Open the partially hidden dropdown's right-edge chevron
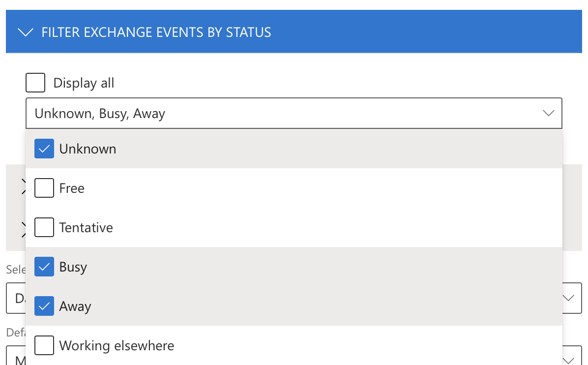The height and width of the screenshot is (365, 588). 569,298
